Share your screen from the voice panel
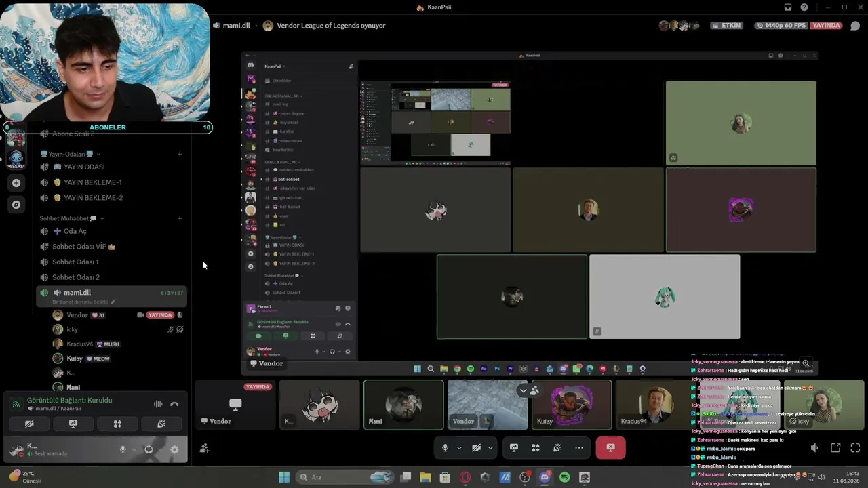The width and height of the screenshot is (868, 488). 73,424
